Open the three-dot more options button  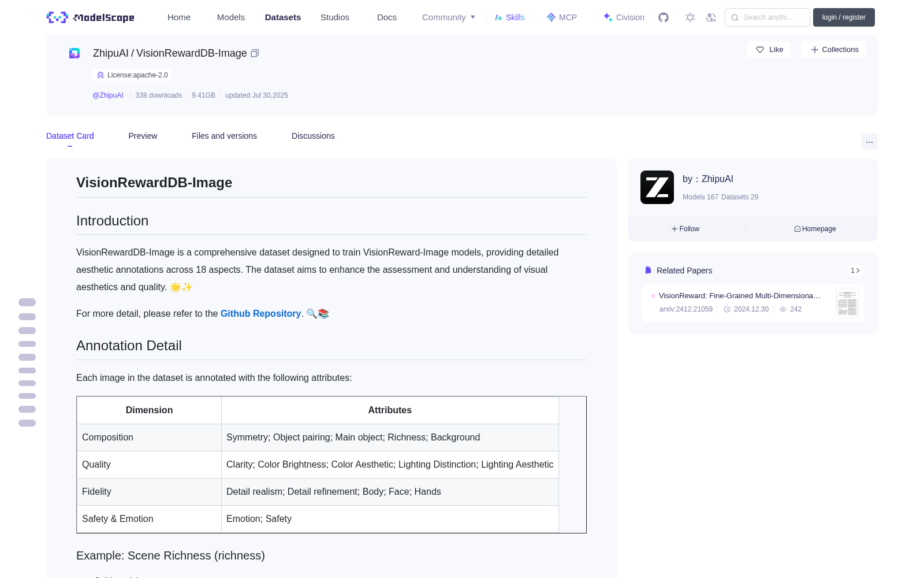[x=870, y=142]
